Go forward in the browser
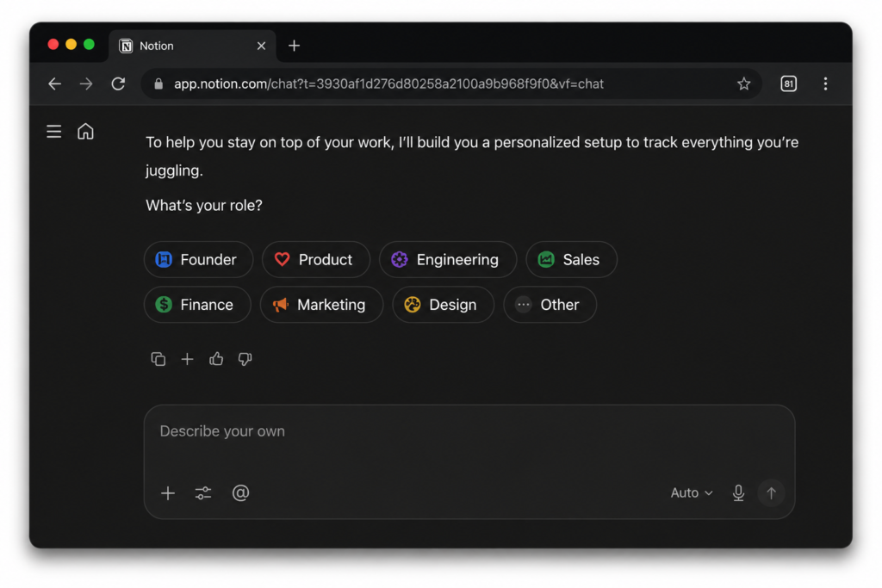The width and height of the screenshot is (882, 588). click(86, 84)
